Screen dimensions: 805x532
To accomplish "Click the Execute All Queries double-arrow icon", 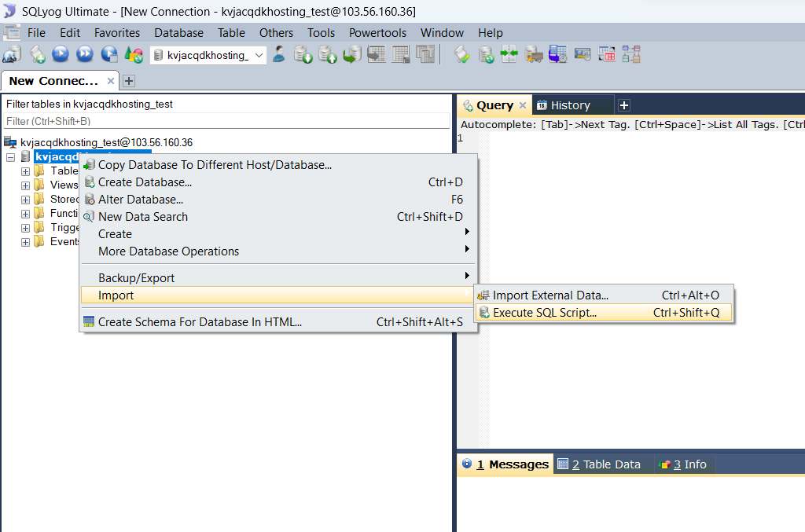I will (85, 54).
